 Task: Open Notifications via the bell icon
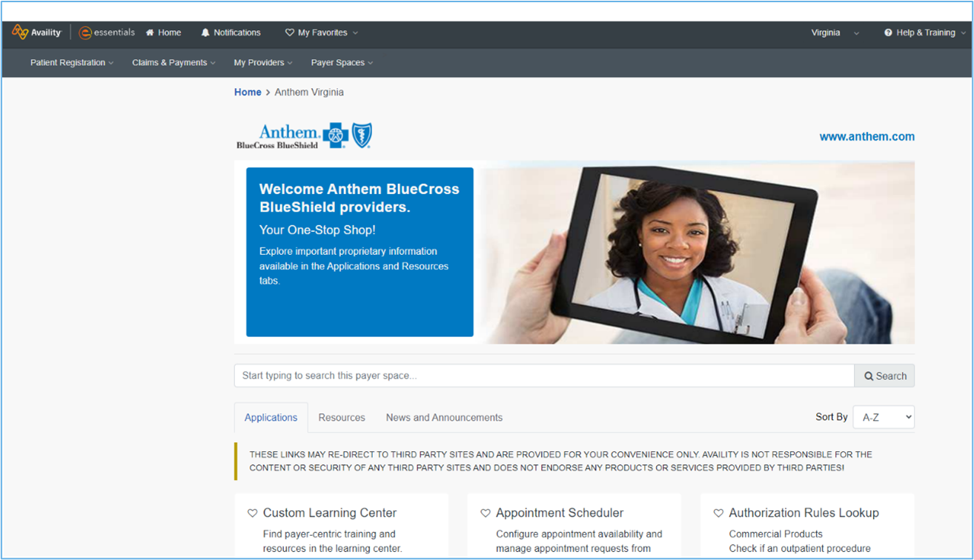coord(205,32)
